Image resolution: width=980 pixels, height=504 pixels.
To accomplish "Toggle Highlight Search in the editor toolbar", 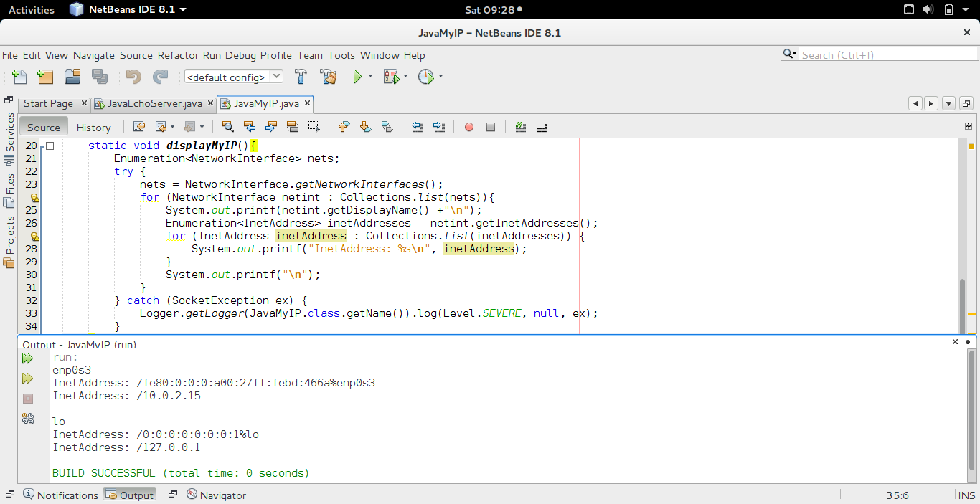I will [293, 127].
